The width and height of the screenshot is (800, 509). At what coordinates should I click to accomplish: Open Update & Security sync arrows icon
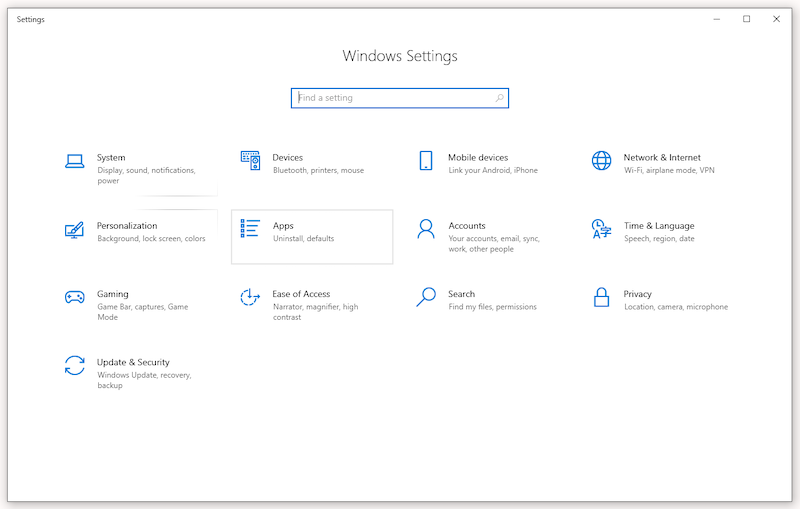pyautogui.click(x=74, y=365)
